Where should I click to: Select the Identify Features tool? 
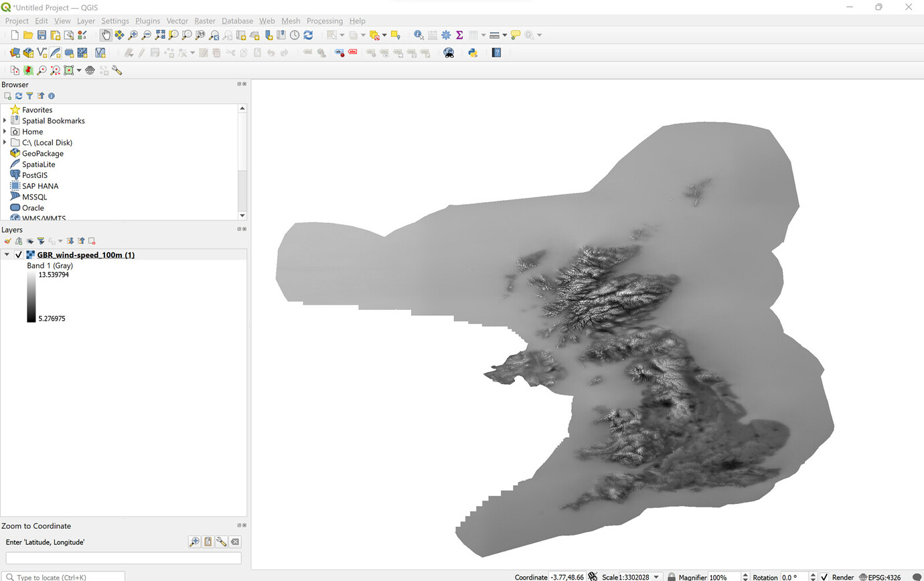pyautogui.click(x=418, y=35)
